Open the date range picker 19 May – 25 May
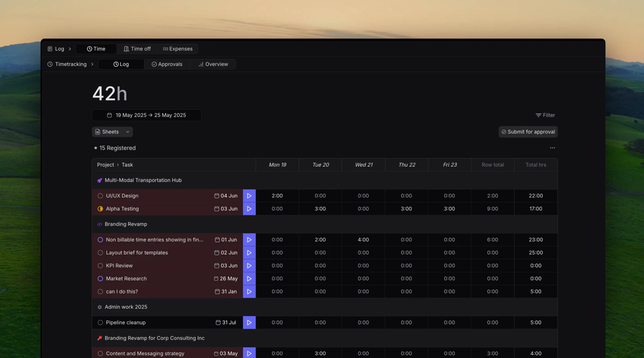The height and width of the screenshot is (358, 644). pos(146,115)
